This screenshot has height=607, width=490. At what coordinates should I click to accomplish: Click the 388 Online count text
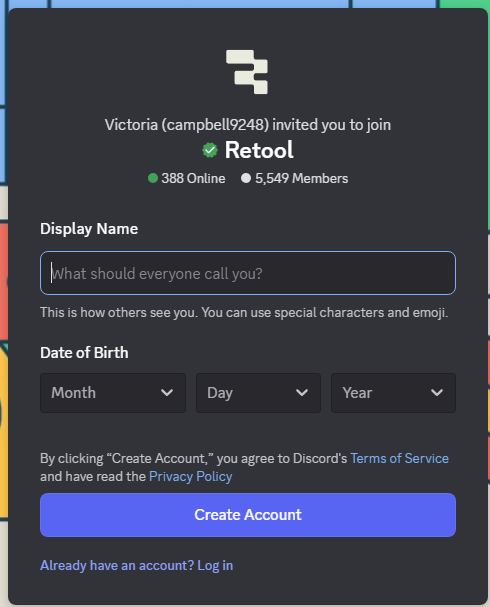(x=193, y=178)
